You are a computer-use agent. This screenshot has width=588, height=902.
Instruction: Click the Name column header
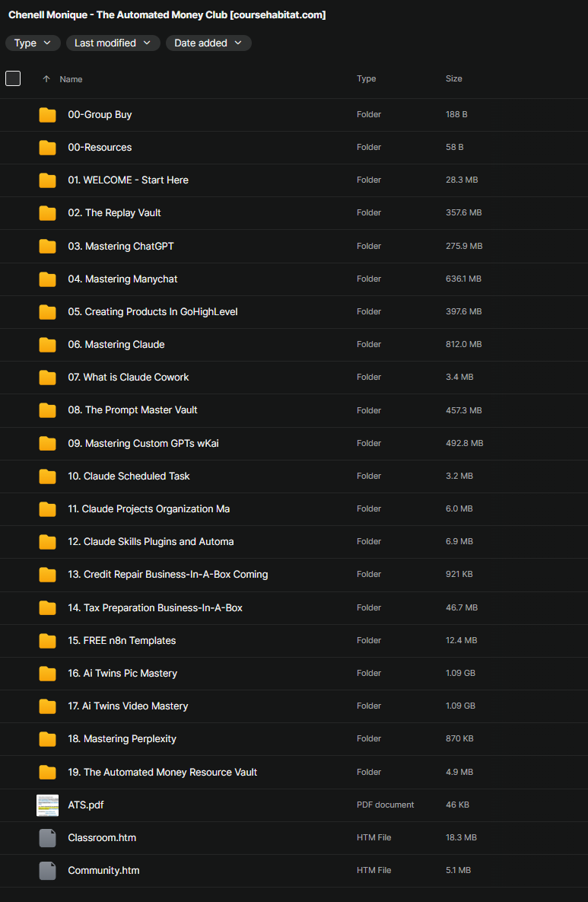pyautogui.click(x=71, y=79)
